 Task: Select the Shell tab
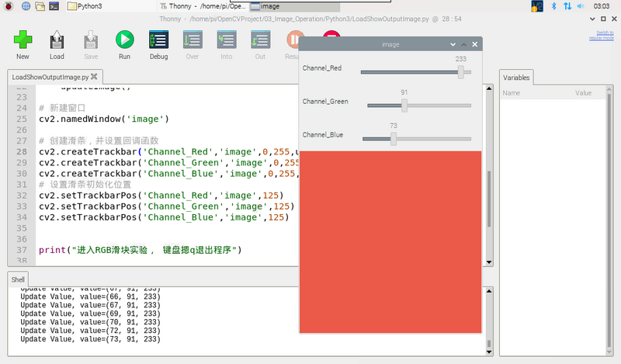[18, 279]
